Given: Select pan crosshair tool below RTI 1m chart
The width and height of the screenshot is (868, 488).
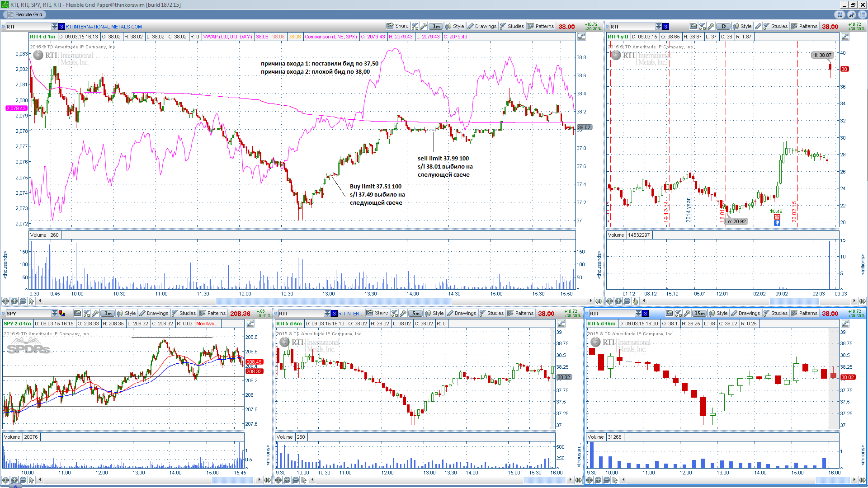Looking at the screenshot, I should pyautogui.click(x=5, y=301).
